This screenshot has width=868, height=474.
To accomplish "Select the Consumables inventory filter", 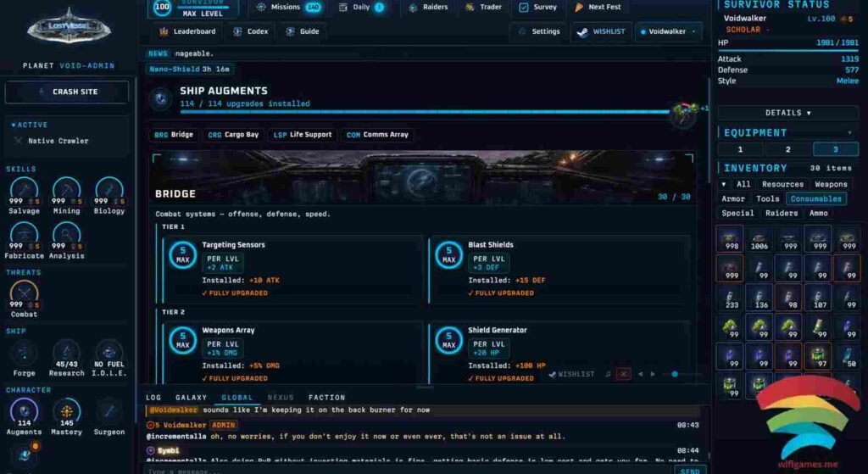I will [x=816, y=198].
